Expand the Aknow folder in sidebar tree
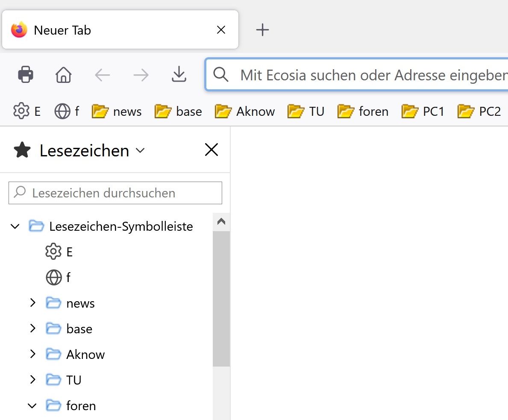508x420 pixels. click(32, 354)
